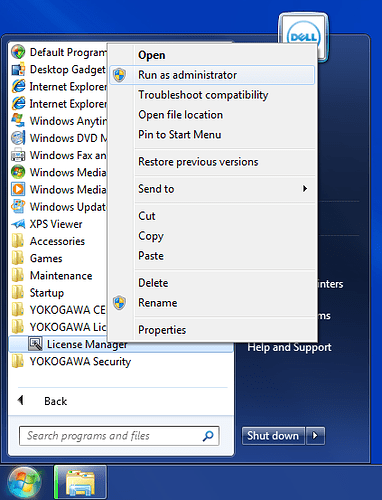Select Open in the context menu
382x500 pixels.
coord(212,55)
